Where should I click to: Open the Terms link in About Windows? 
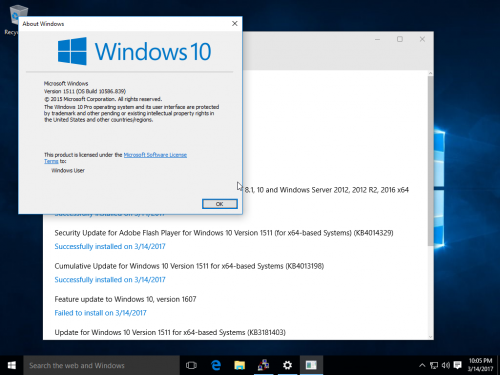point(51,161)
